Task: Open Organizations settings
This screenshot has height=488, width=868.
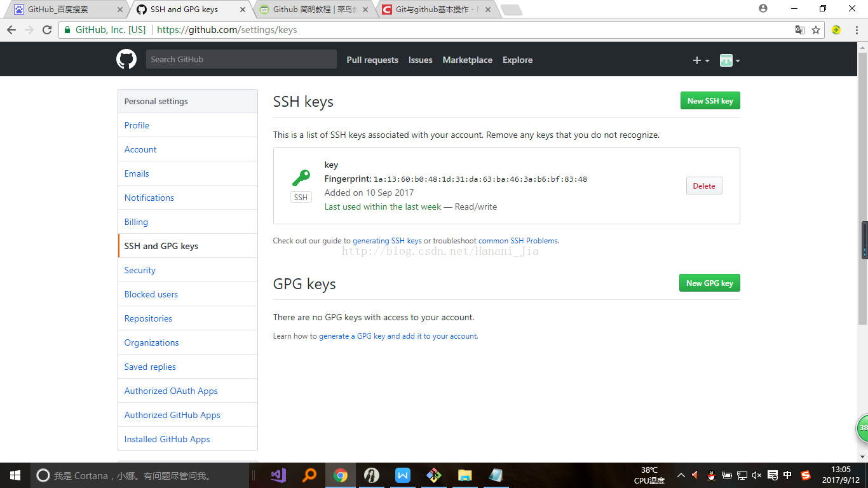Action: pos(187,342)
